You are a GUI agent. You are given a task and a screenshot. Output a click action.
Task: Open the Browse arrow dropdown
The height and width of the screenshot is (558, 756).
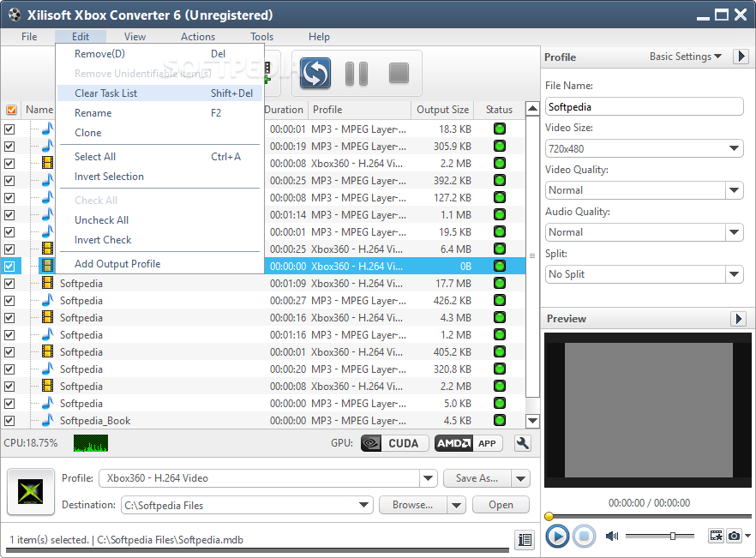(x=456, y=505)
